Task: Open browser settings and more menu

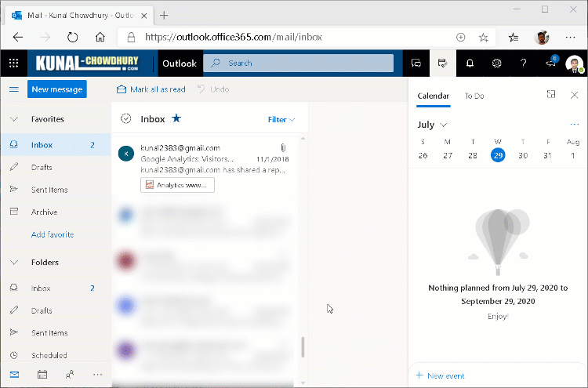Action: pyautogui.click(x=570, y=37)
